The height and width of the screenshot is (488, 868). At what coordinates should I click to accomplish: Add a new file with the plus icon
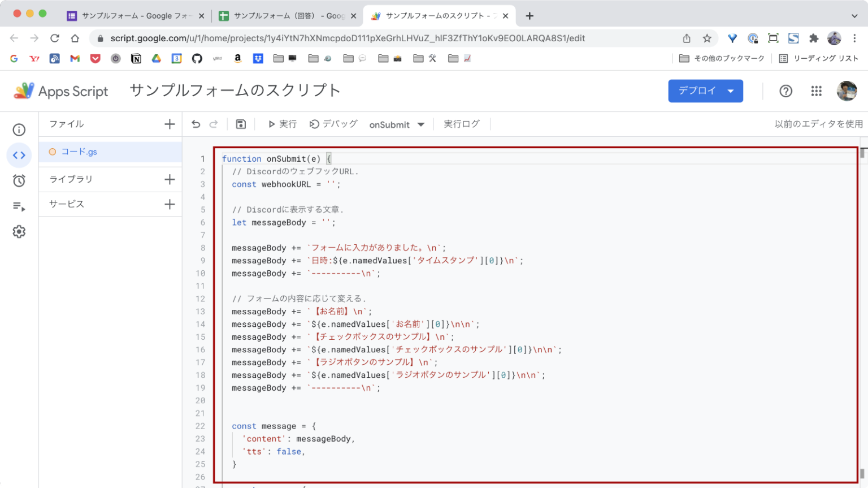pos(170,124)
